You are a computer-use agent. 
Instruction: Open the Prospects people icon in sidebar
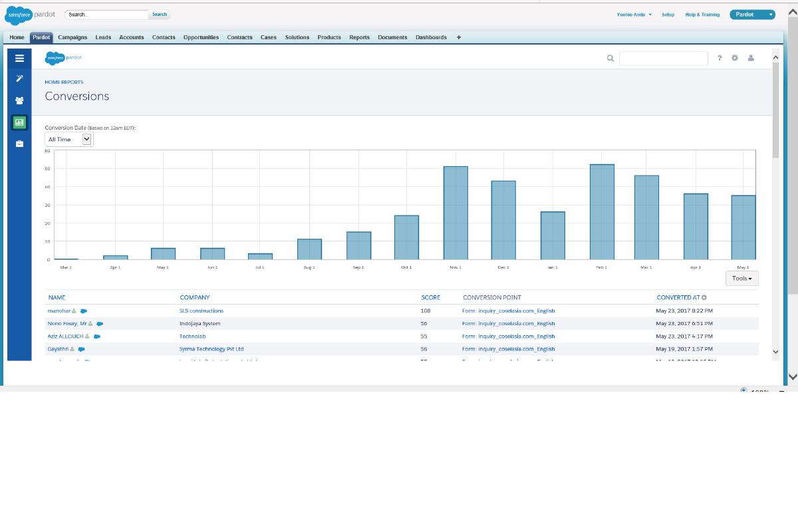pos(19,100)
